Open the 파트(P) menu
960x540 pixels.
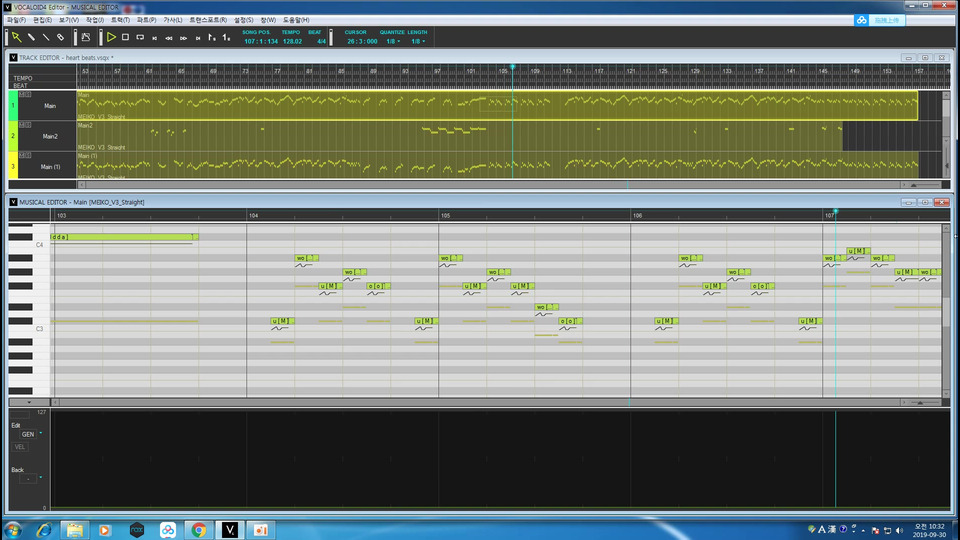[146, 20]
